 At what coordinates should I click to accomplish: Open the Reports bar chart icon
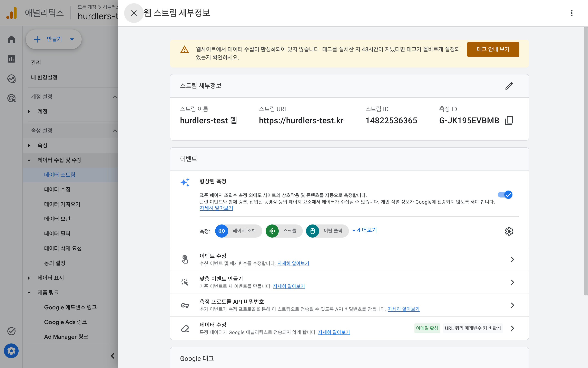click(11, 59)
